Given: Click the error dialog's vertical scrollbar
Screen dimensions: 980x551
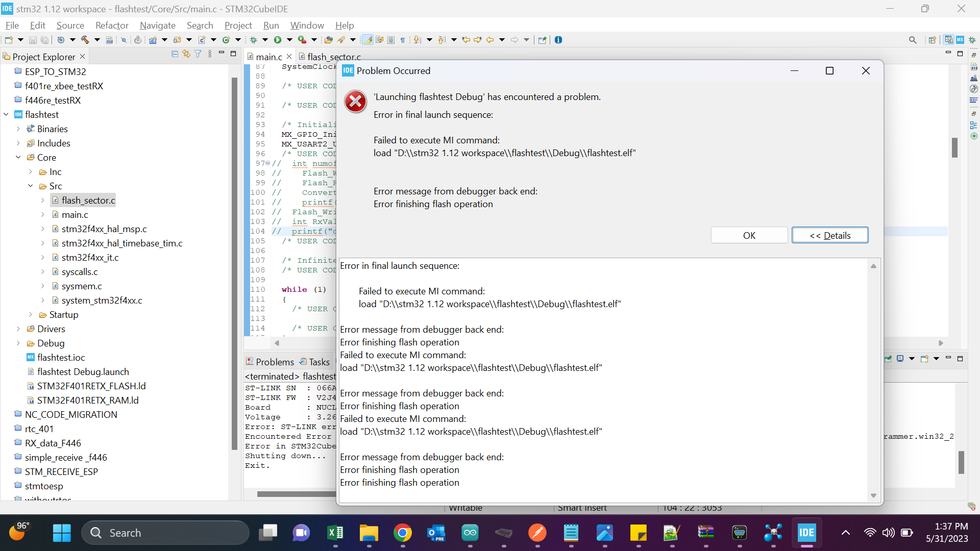Looking at the screenshot, I should 873,380.
